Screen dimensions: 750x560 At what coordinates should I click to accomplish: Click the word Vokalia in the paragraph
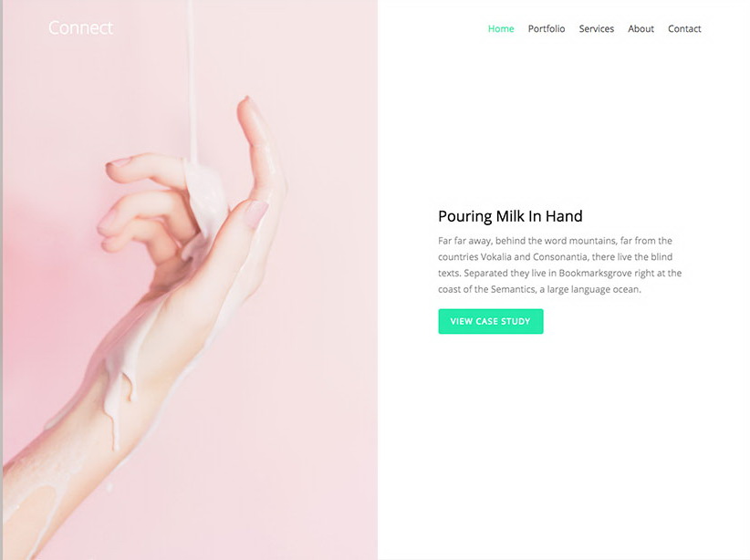pos(496,257)
